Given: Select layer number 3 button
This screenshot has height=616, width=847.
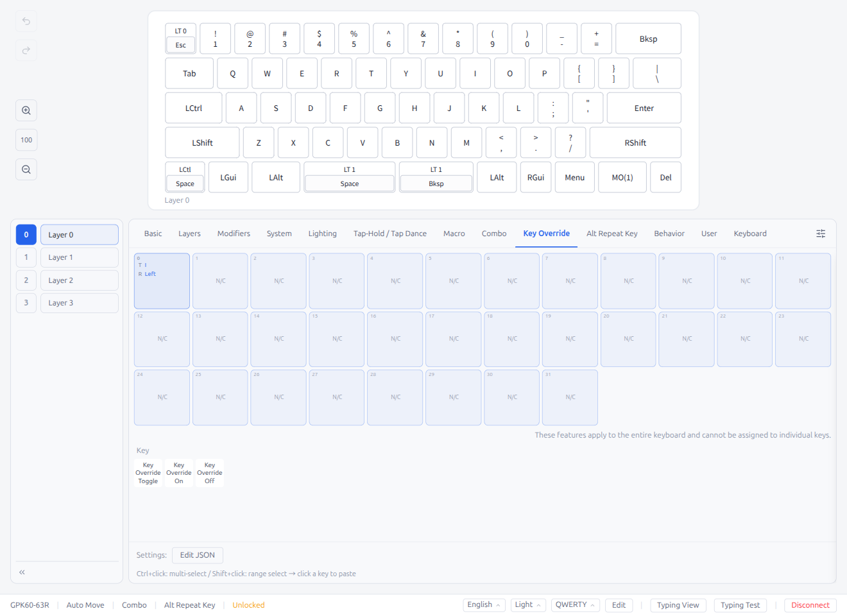Looking at the screenshot, I should 26,303.
